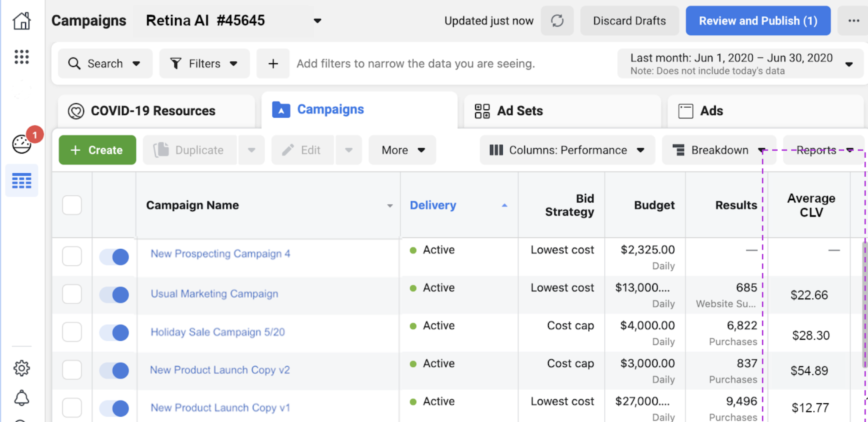Expand the Columns: Performance dropdown
868x422 pixels.
[x=567, y=150]
